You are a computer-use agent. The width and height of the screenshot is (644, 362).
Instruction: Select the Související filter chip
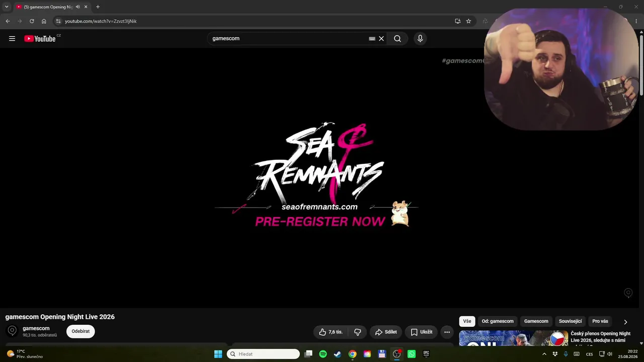click(570, 321)
